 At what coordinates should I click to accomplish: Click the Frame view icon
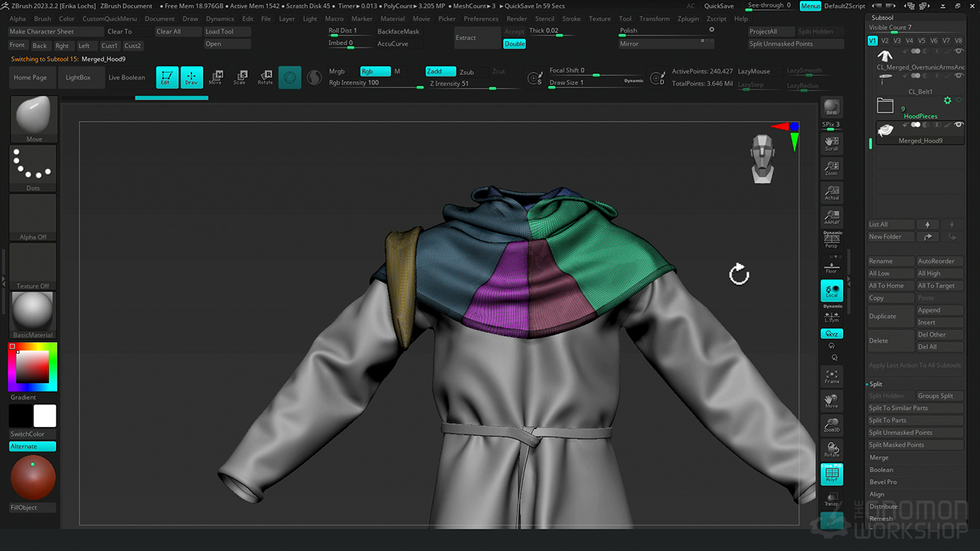coord(831,377)
